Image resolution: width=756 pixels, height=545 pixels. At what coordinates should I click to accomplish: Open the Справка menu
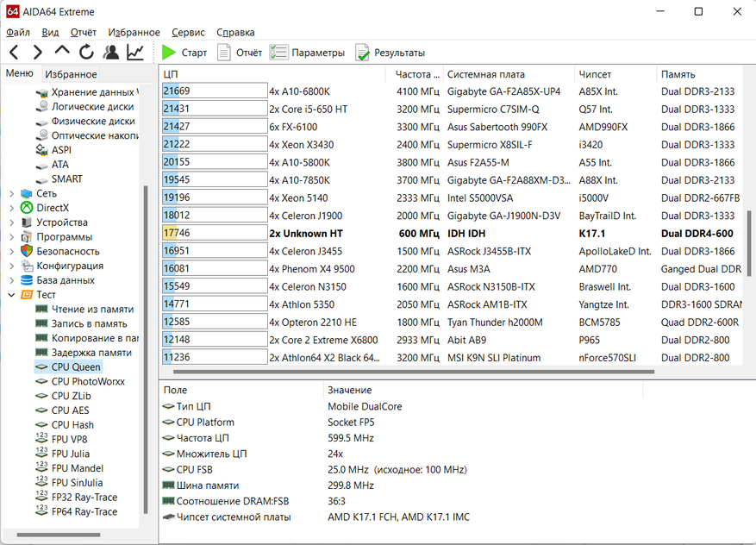235,32
